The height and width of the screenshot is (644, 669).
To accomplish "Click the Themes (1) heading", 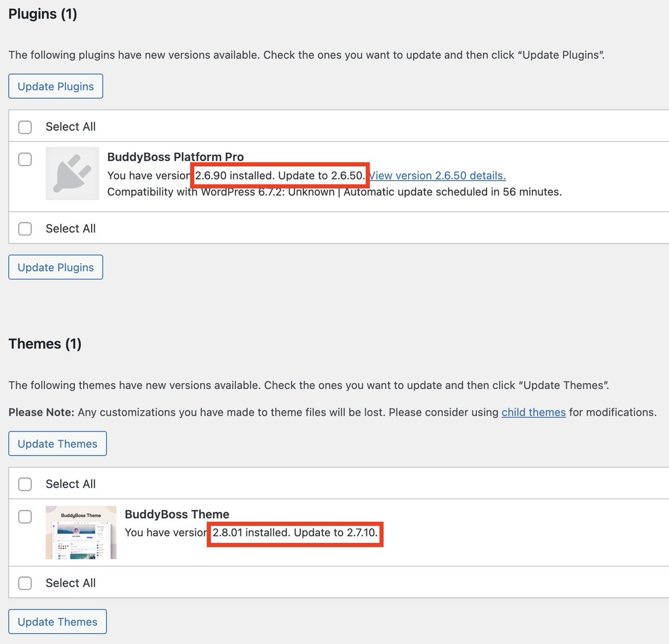I will pos(45,343).
